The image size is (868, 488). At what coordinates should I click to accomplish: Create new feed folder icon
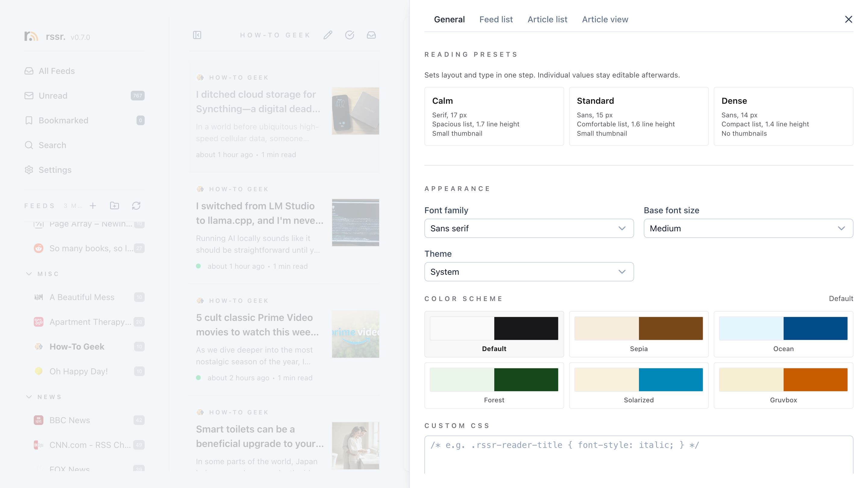coord(115,206)
